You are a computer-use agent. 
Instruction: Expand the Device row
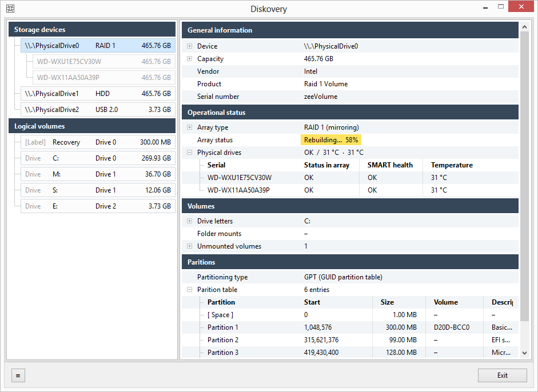click(x=189, y=46)
